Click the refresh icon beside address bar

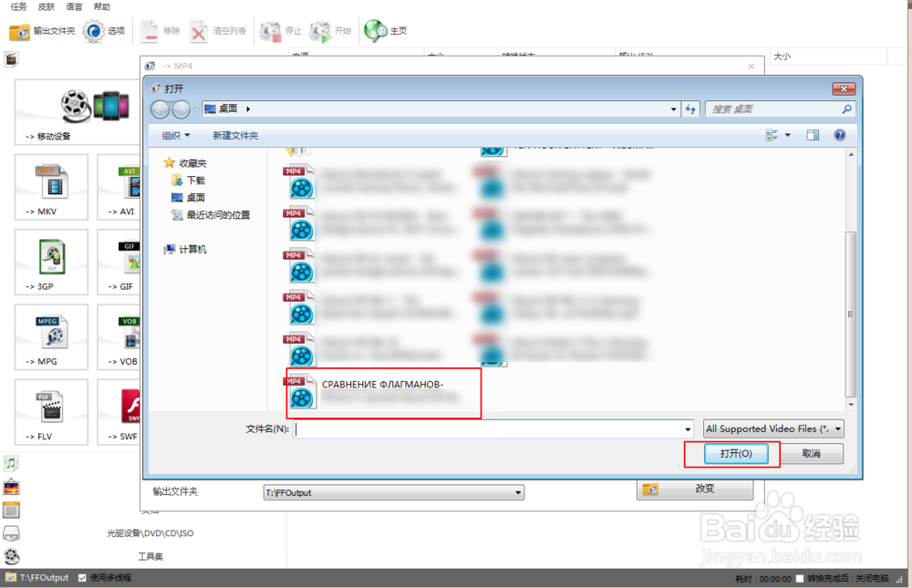[x=690, y=108]
